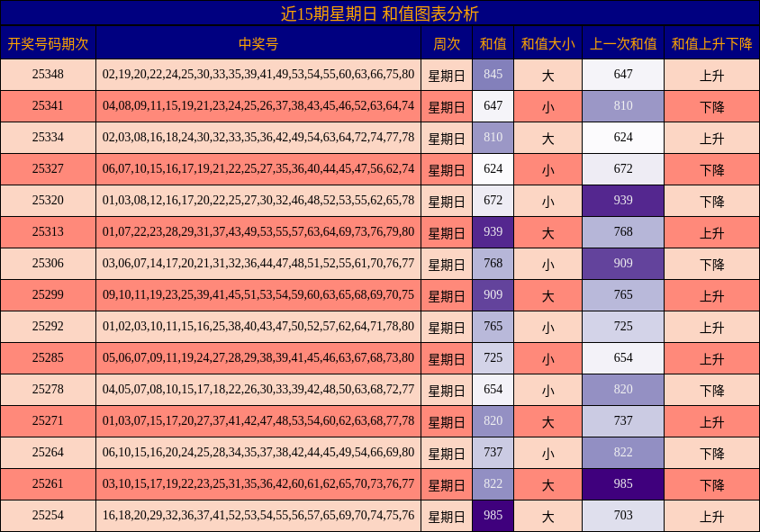Screen dimensions: 760x532
Task: Click the title 近15期星期日 和值图表分析
Action: 380,14
